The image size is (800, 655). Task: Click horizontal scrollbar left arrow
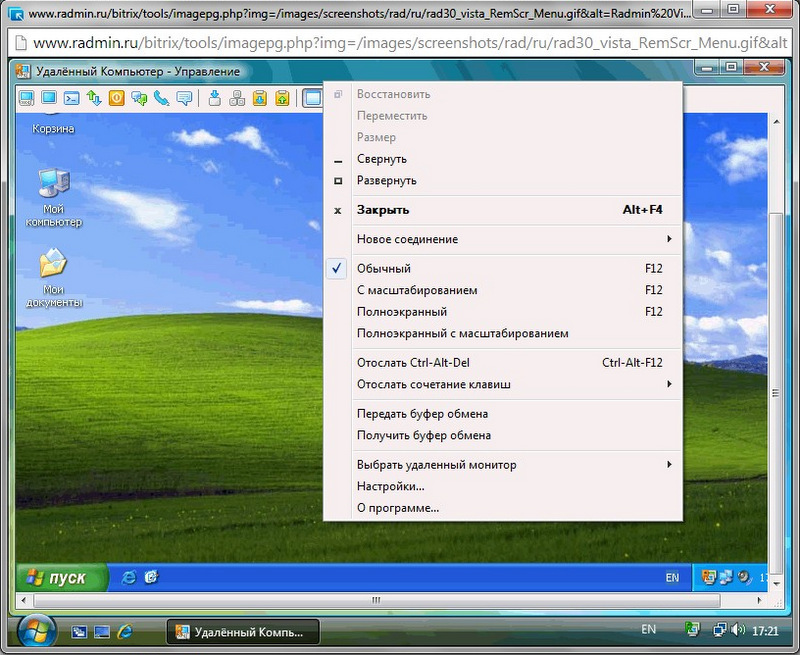23,600
